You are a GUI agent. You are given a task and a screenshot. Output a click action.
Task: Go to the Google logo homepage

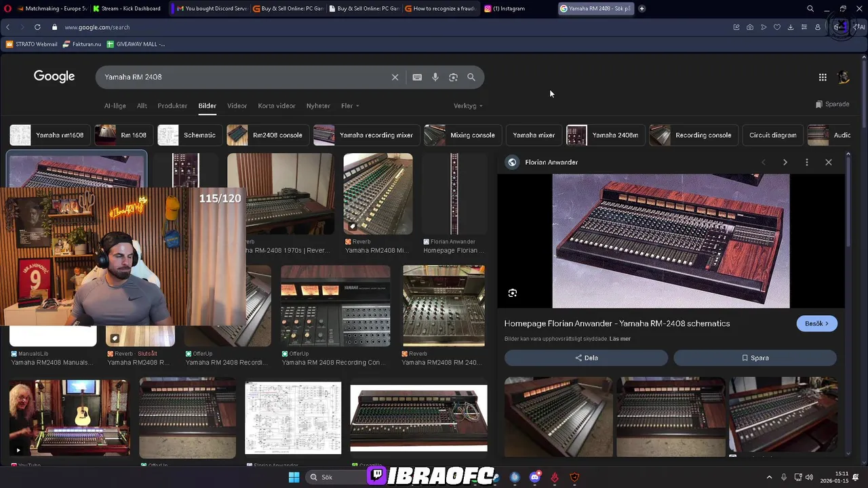pos(54,77)
